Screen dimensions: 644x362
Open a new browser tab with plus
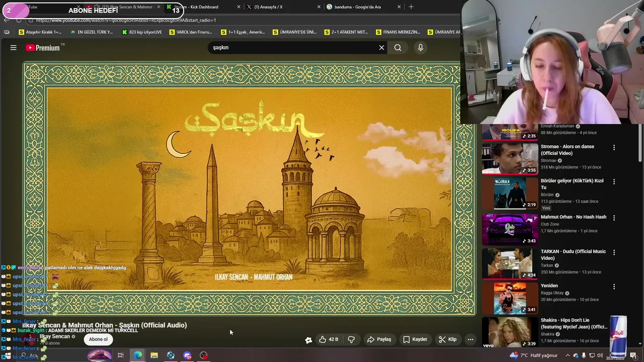411,7
